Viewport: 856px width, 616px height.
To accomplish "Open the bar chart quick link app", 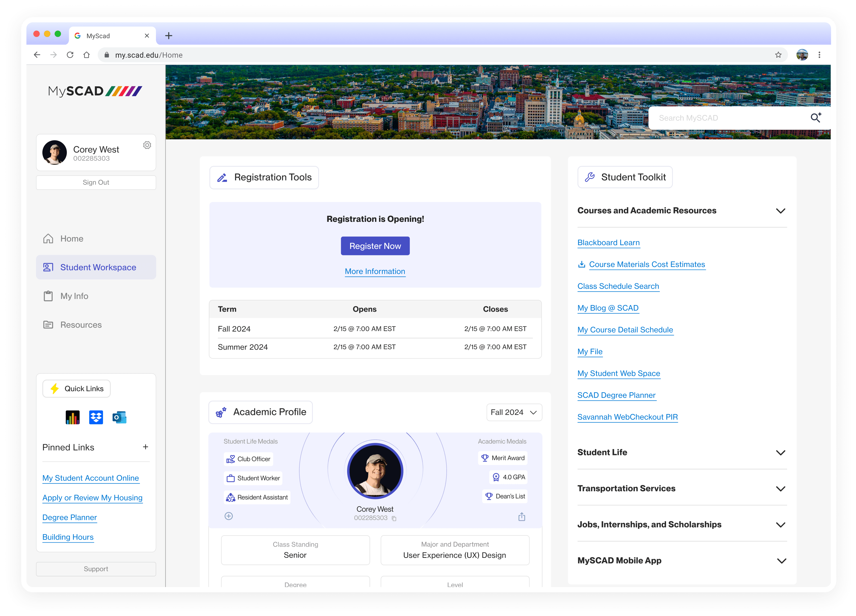I will [x=72, y=417].
